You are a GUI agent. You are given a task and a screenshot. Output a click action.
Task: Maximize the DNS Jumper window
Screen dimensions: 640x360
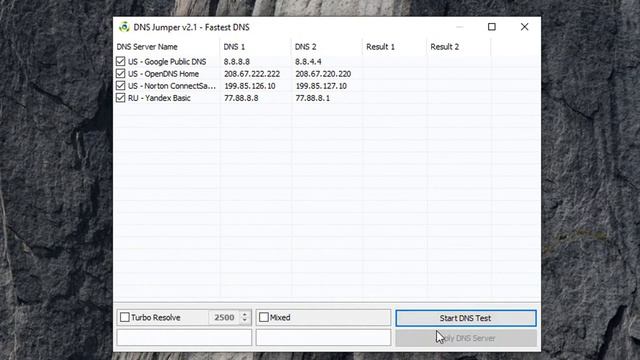pyautogui.click(x=492, y=27)
